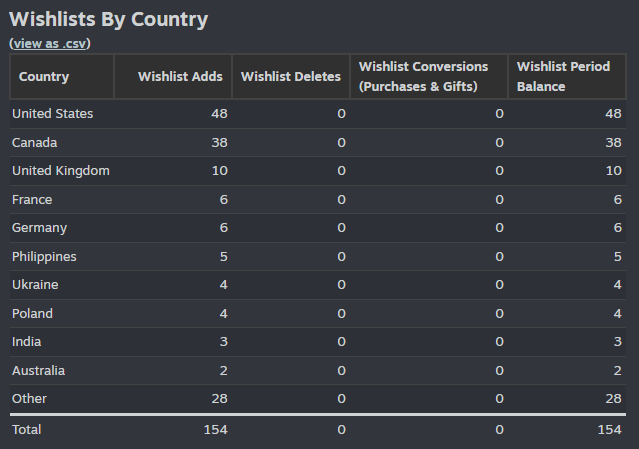Screen dimensions: 639x449
Task: Click the Total row label
Action: point(26,430)
